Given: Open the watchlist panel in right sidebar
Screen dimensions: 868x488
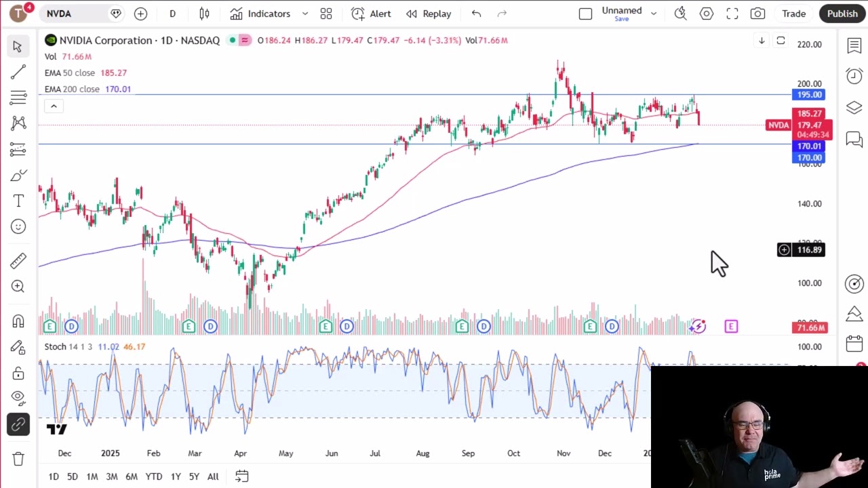Looking at the screenshot, I should coord(854,46).
